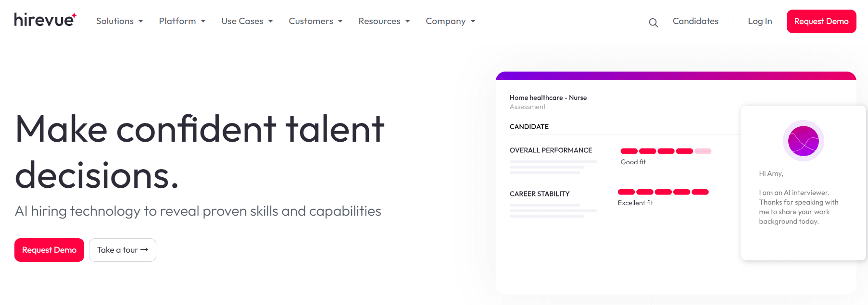
Task: Click the Home healthcare - Nurse title
Action: click(548, 98)
